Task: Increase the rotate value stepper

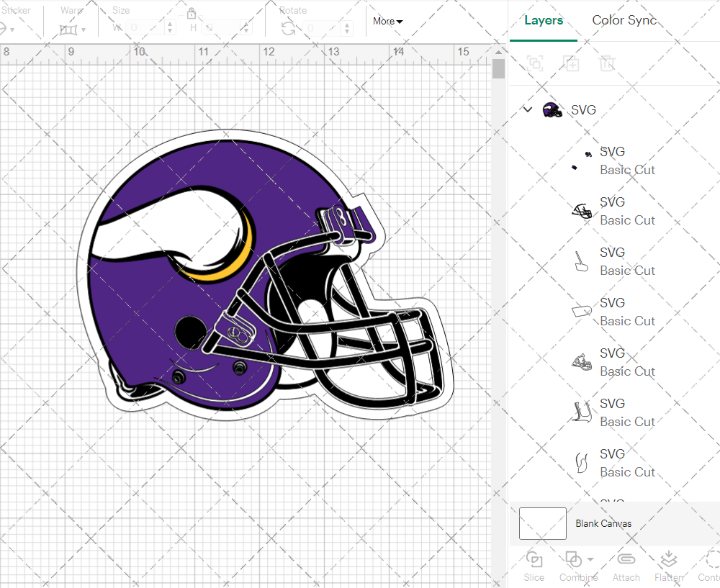Action: (347, 24)
